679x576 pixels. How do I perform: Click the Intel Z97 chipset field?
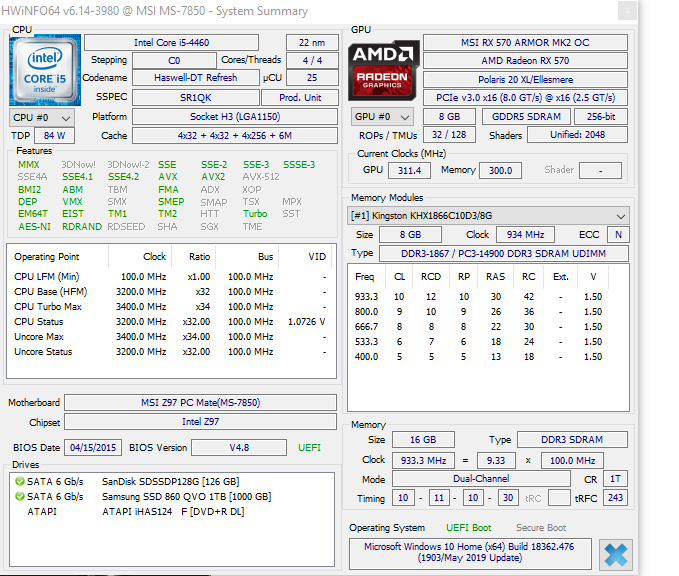pos(200,422)
